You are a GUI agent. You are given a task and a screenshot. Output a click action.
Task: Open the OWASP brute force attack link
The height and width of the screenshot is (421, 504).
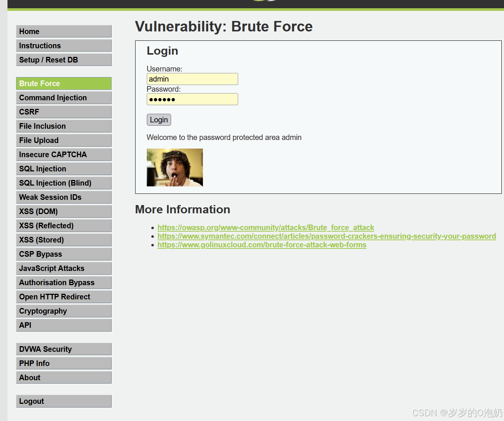click(x=266, y=228)
